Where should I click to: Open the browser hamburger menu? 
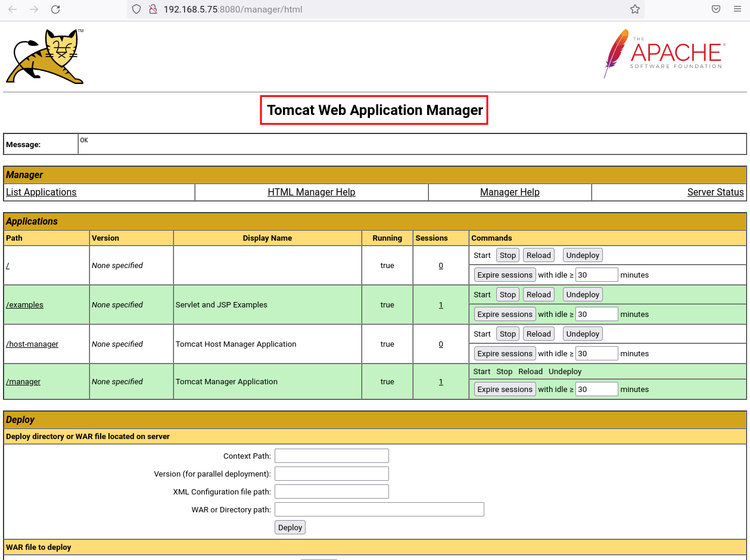[x=737, y=10]
